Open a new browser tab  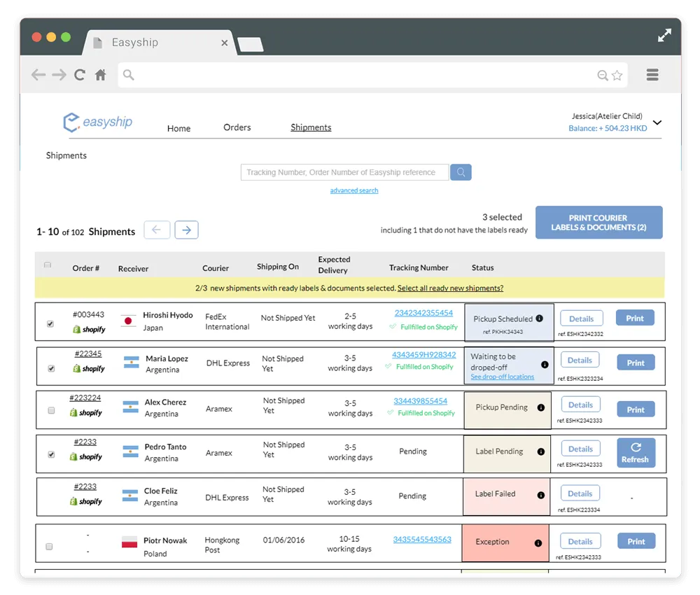click(251, 45)
